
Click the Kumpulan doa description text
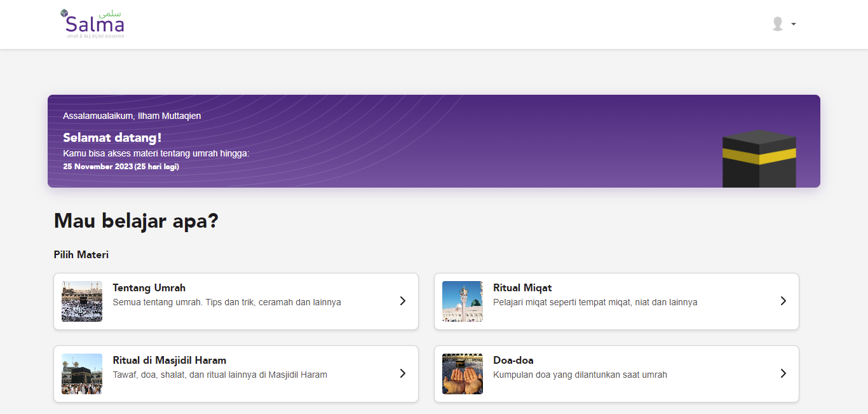pos(580,375)
